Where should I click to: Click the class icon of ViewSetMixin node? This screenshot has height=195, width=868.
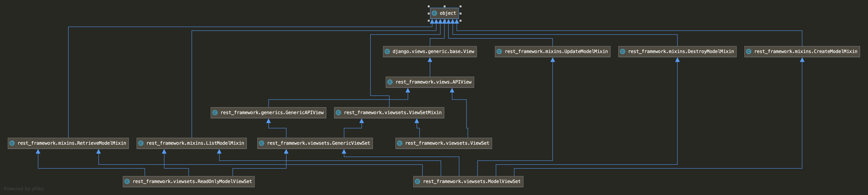[x=338, y=113]
